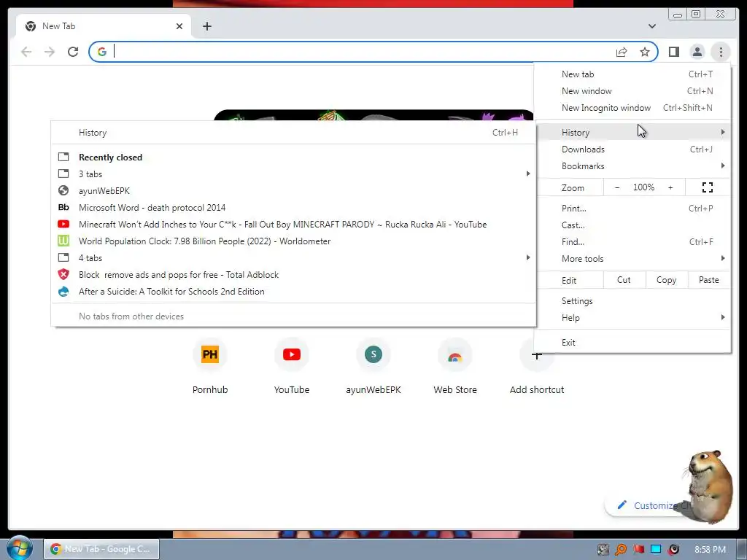
Task: Click the first tray icon left of magnifier
Action: coord(603,550)
